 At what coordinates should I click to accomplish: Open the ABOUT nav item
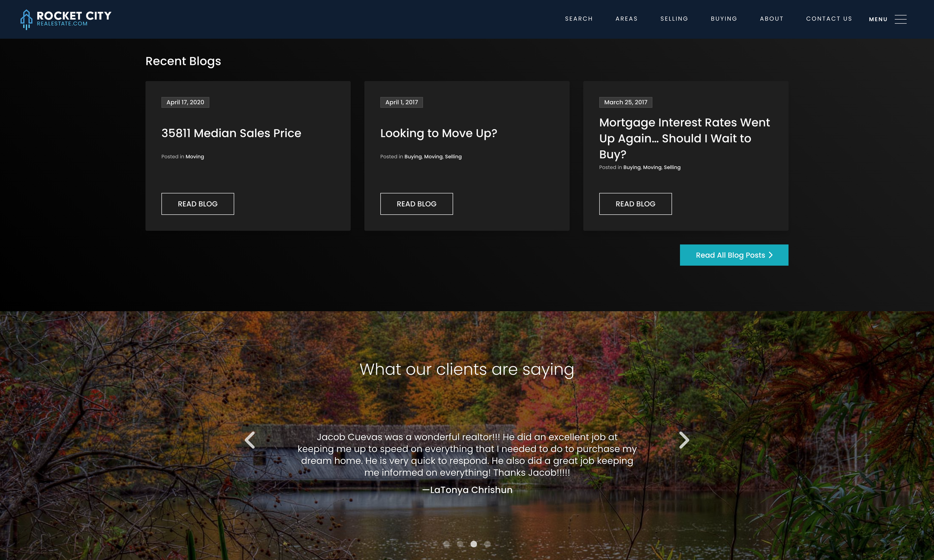tap(771, 19)
